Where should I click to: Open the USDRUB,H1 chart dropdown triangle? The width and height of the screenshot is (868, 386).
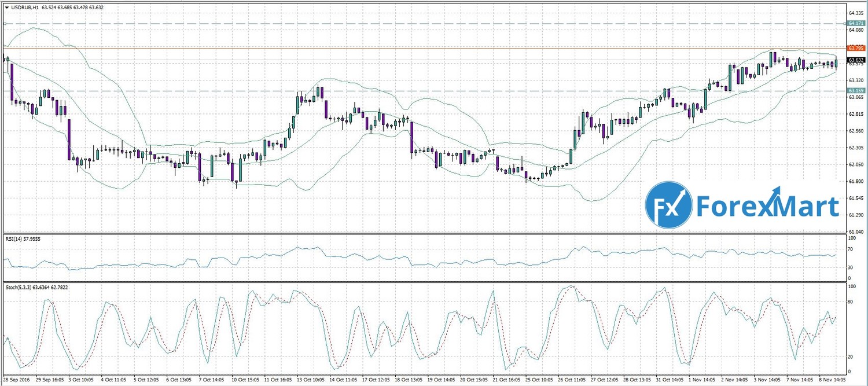tap(6, 8)
